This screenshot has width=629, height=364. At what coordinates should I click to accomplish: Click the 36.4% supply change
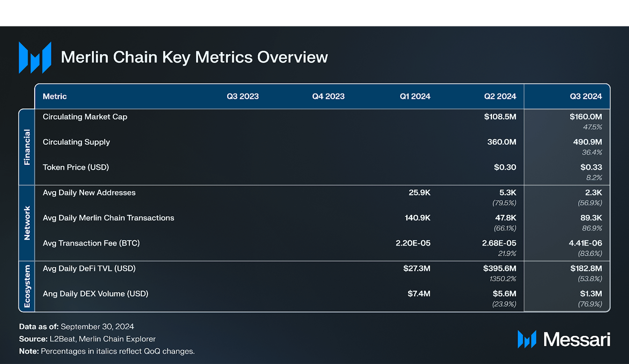click(592, 152)
